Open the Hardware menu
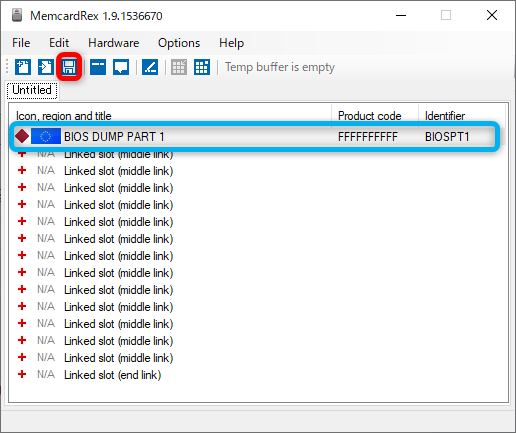The width and height of the screenshot is (516, 433). pyautogui.click(x=113, y=43)
